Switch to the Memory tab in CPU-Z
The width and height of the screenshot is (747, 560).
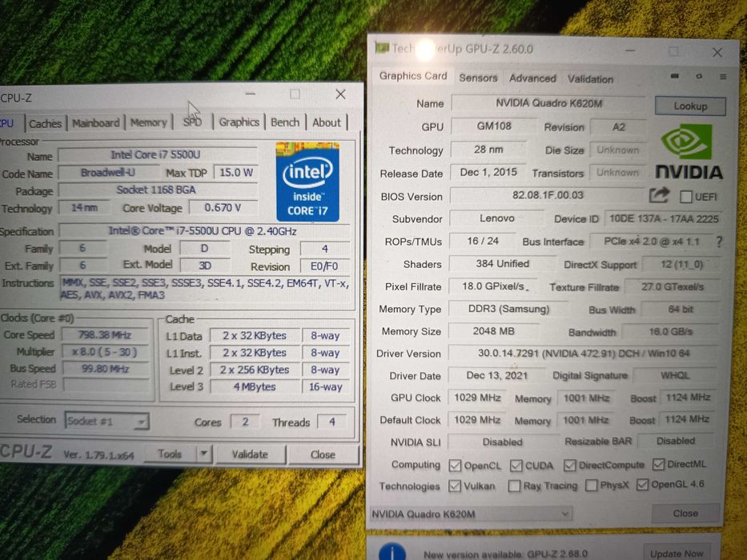coord(149,122)
